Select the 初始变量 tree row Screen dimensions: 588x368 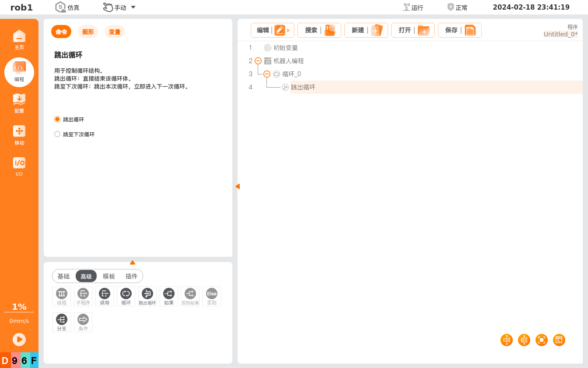(x=285, y=48)
